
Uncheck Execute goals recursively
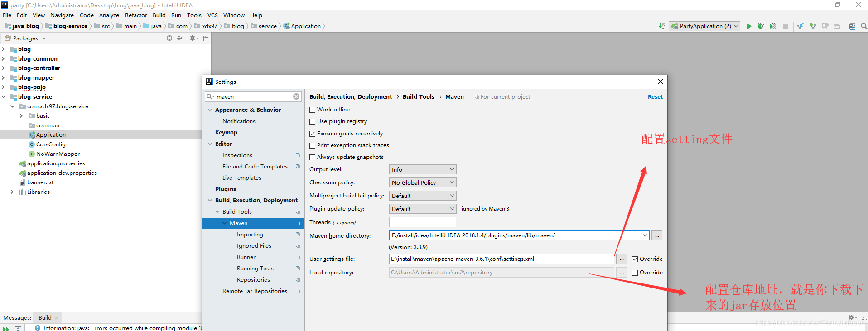(x=312, y=134)
